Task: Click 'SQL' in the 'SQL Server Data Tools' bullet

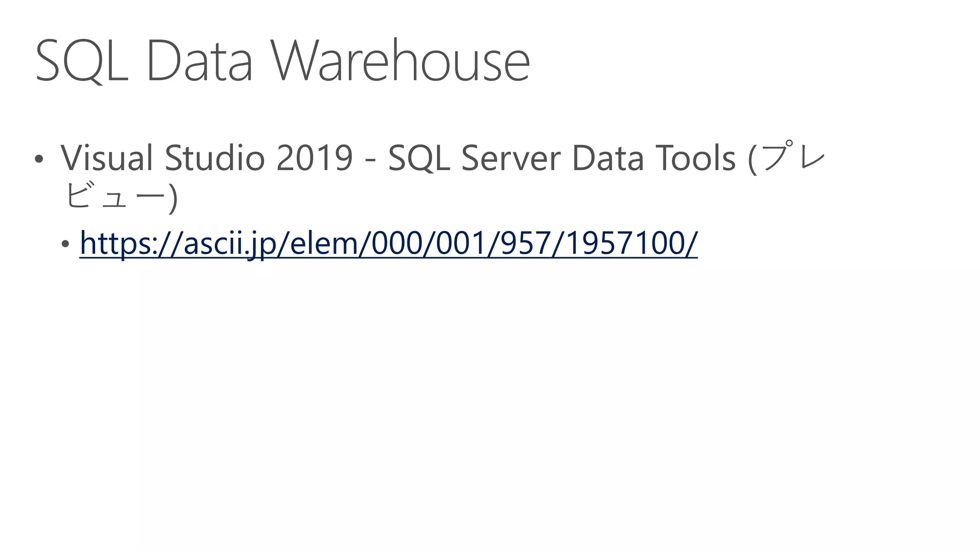Action: (x=419, y=159)
